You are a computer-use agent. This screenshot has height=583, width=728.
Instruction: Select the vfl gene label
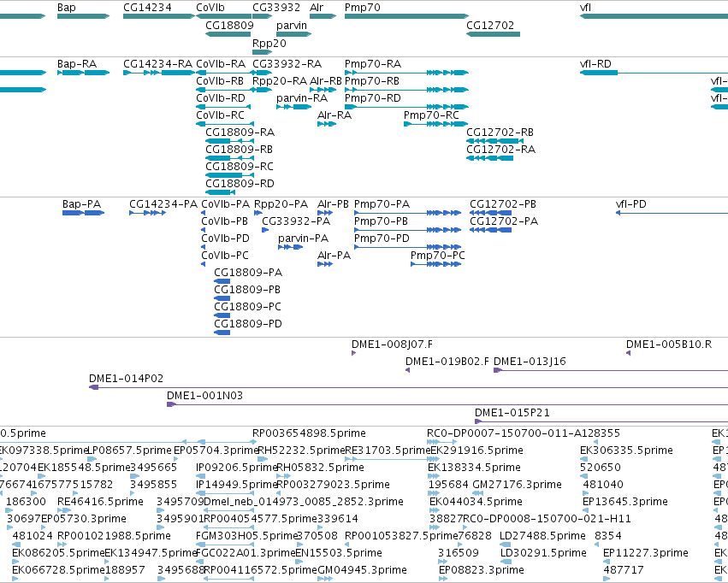pyautogui.click(x=585, y=8)
